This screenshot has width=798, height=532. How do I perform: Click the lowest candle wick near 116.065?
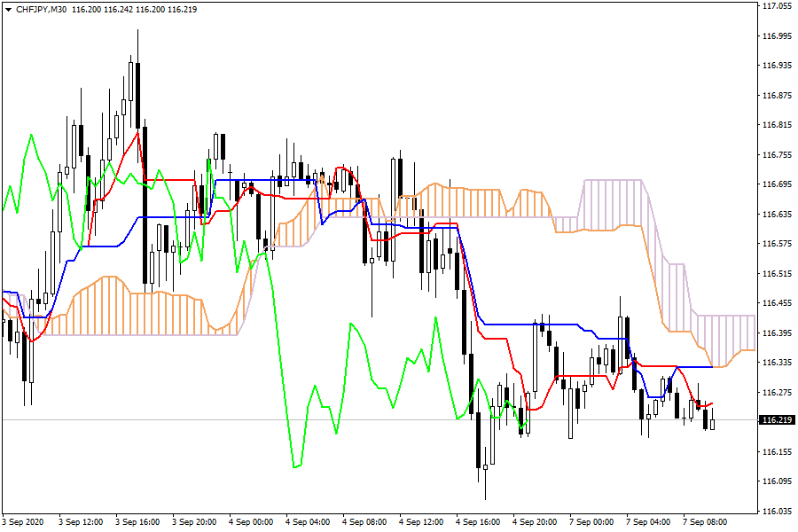(485, 488)
